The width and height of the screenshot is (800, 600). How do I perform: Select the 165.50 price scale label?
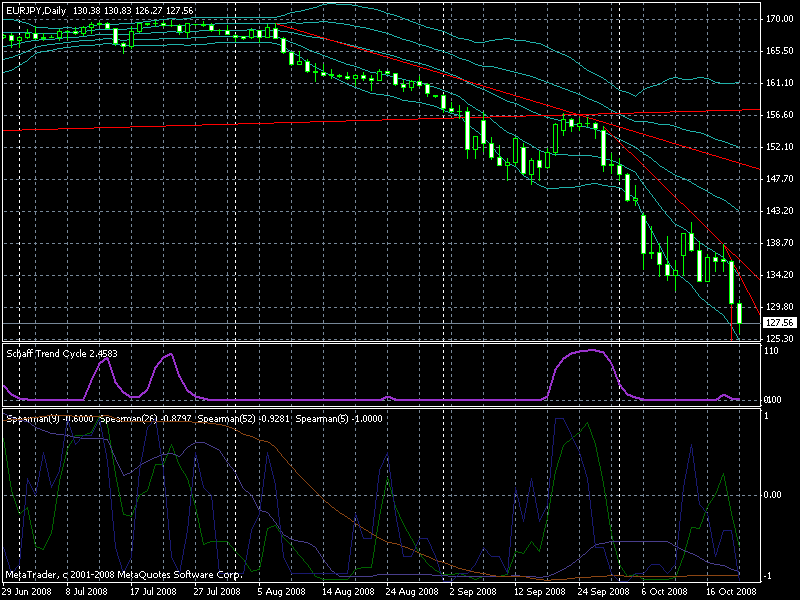780,51
